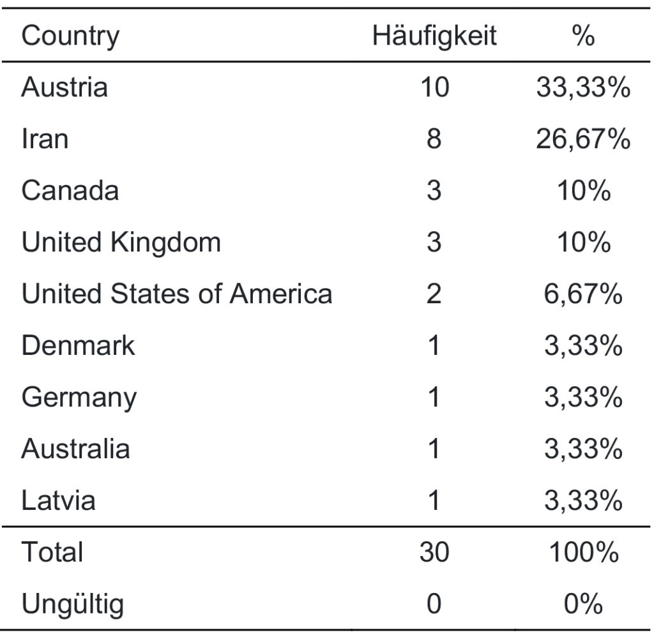
Task: Click the total frequency value 30
Action: 434,552
